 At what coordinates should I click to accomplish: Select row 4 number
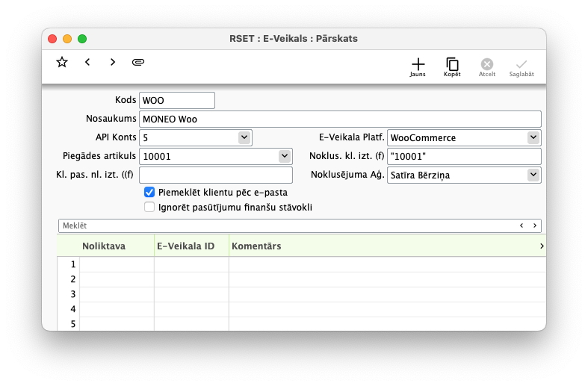click(72, 309)
